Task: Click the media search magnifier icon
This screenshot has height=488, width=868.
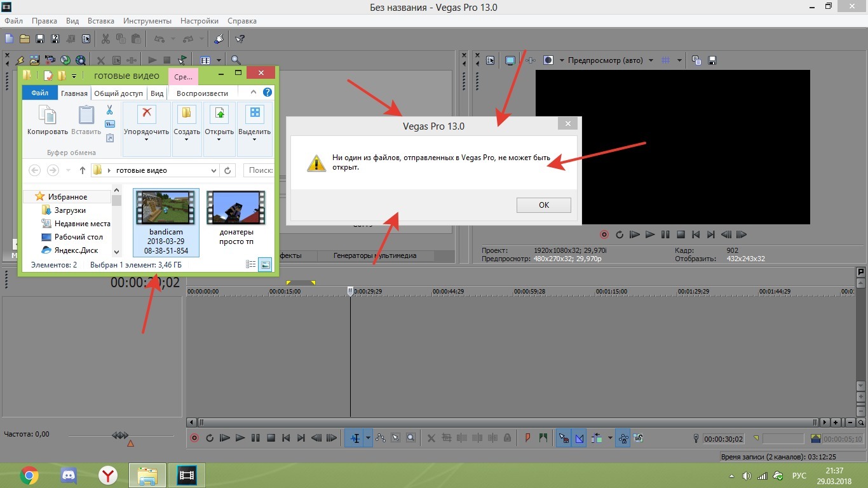Action: [x=236, y=60]
